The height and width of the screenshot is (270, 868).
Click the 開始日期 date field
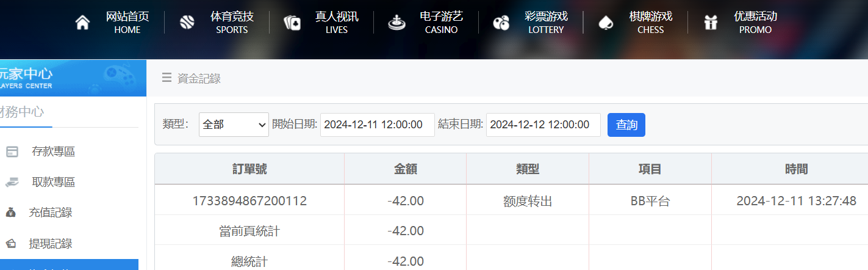[x=378, y=125]
